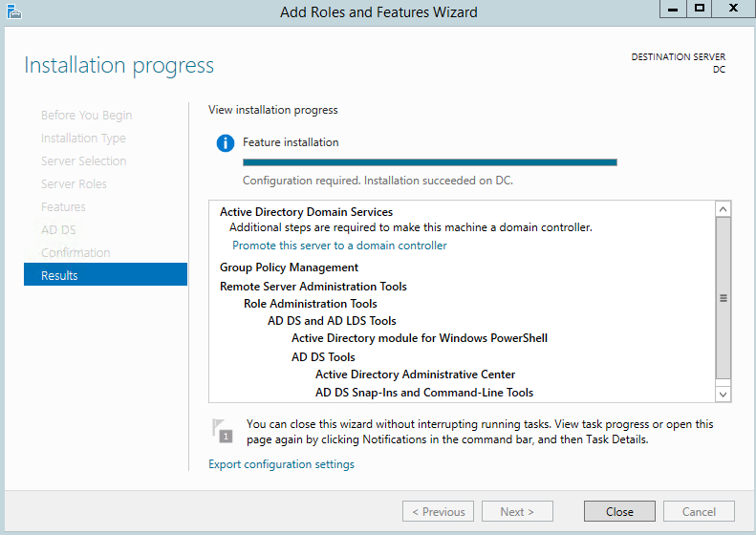
Task: Select the Server Selection step in the sidebar
Action: [x=84, y=161]
